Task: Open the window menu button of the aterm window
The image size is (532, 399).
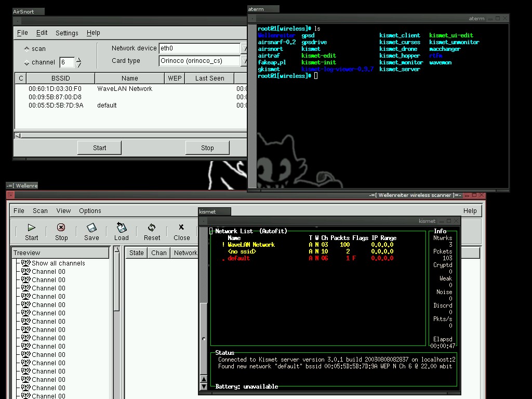Action: pos(252,18)
